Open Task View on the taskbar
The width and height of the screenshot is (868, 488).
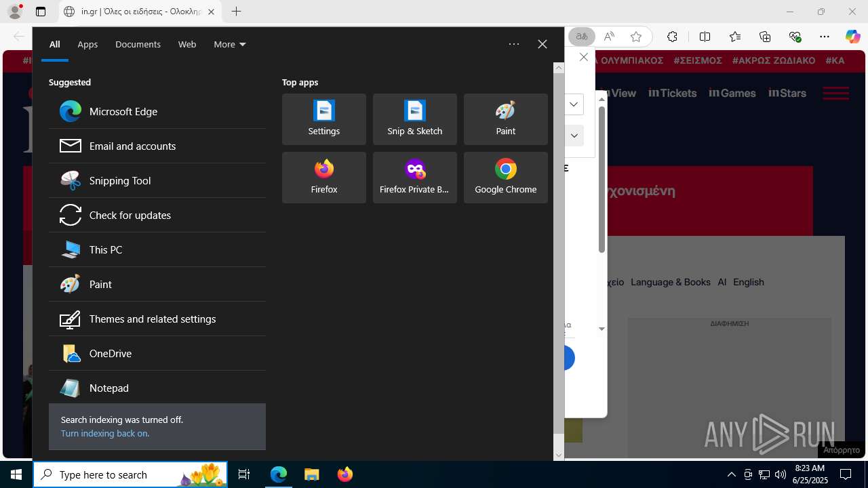coord(244,474)
